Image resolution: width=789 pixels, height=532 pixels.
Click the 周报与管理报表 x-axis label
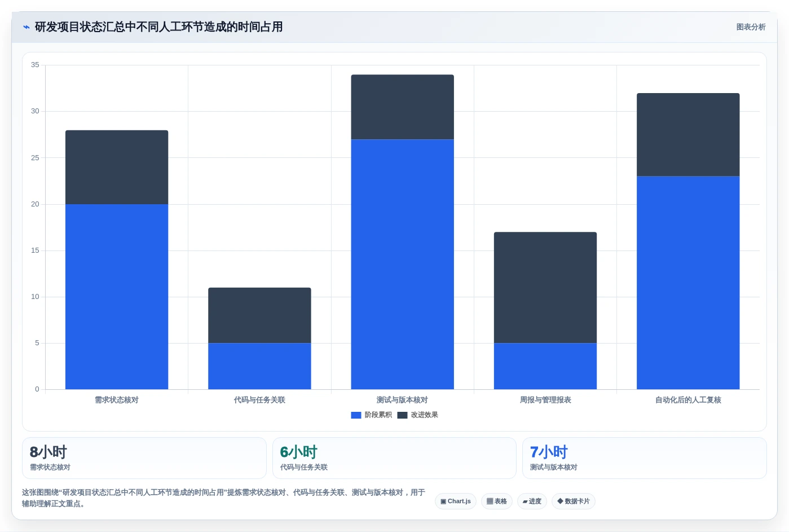point(545,400)
